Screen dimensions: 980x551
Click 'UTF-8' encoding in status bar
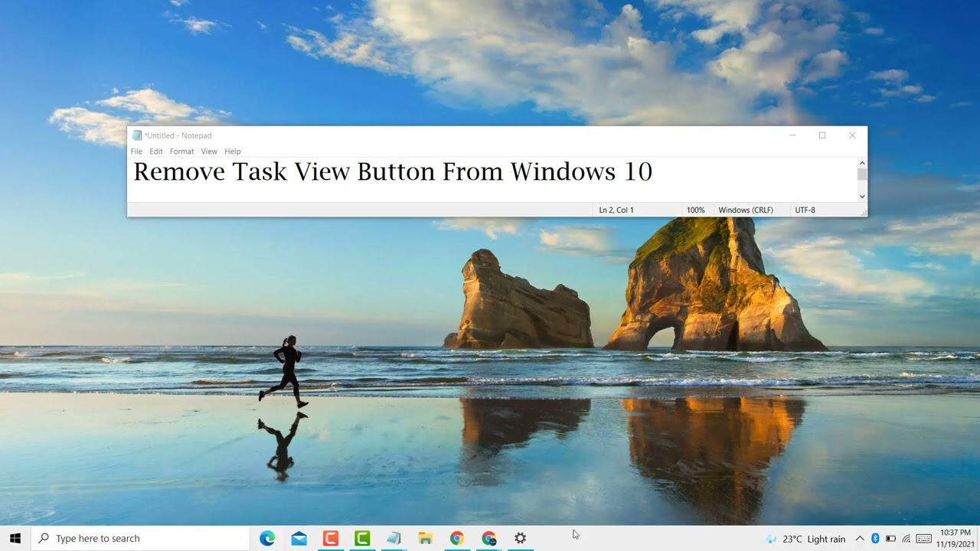coord(805,210)
